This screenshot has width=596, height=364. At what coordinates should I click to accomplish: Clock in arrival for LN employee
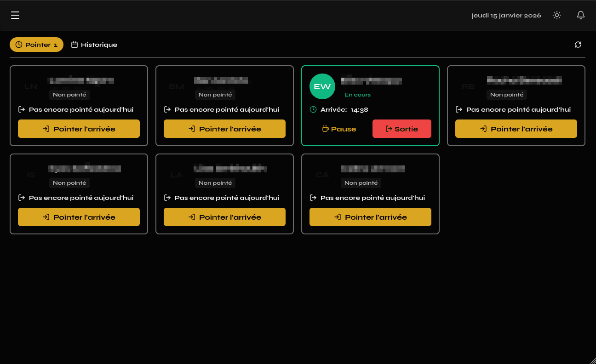[79, 129]
